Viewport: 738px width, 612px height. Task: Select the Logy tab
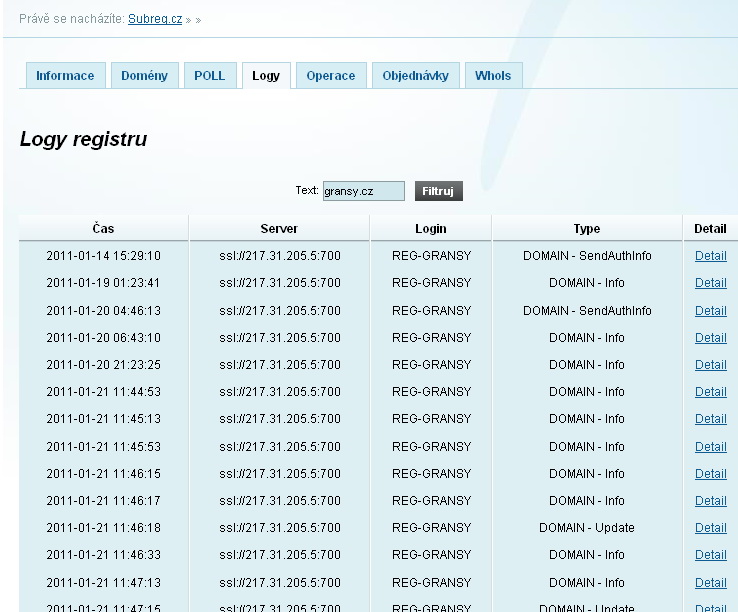click(266, 76)
